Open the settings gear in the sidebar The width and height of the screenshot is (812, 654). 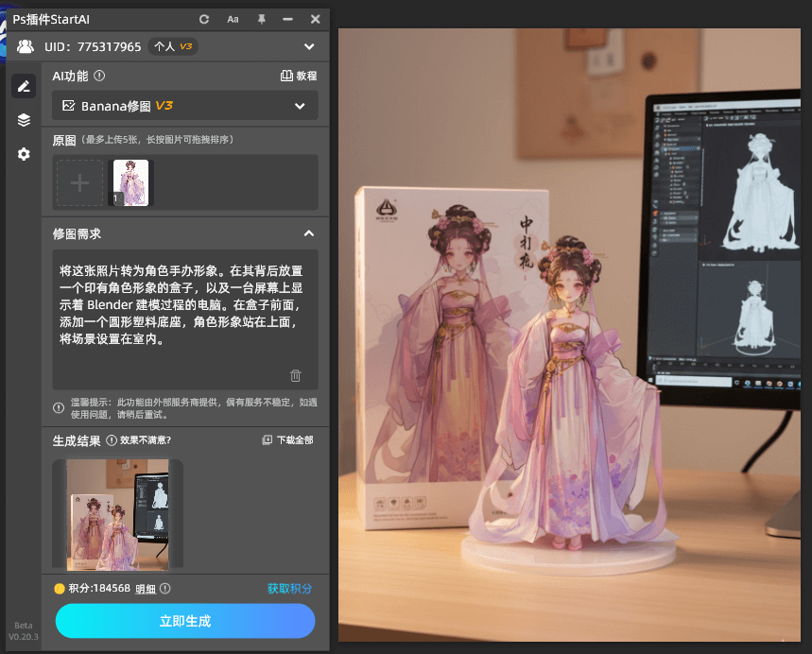tap(24, 154)
